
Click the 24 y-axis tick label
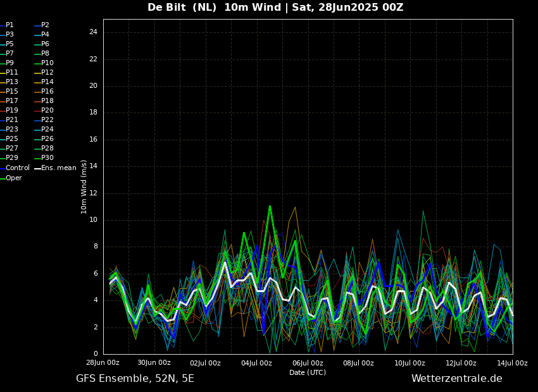[x=93, y=32]
